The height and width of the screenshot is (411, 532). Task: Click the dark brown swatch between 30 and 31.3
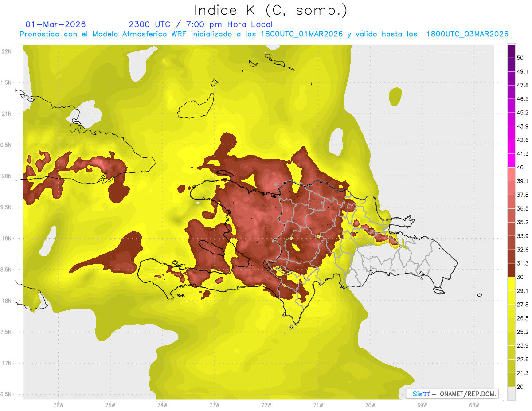tap(511, 270)
